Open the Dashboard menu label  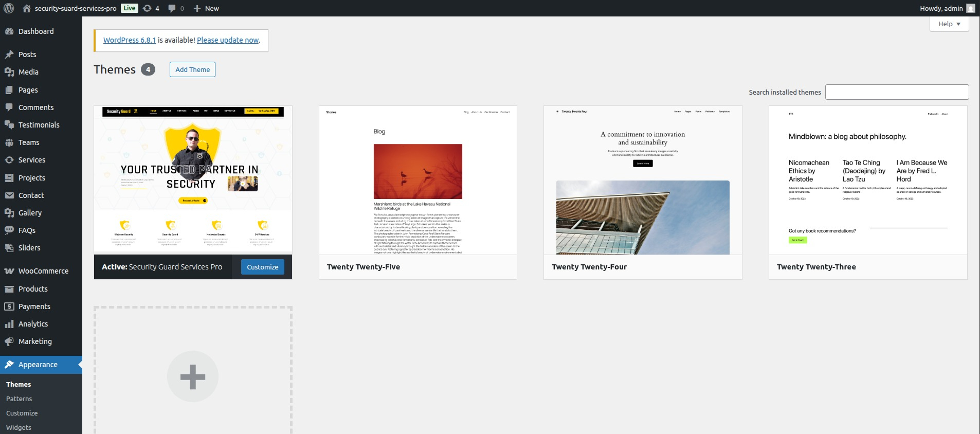click(36, 31)
